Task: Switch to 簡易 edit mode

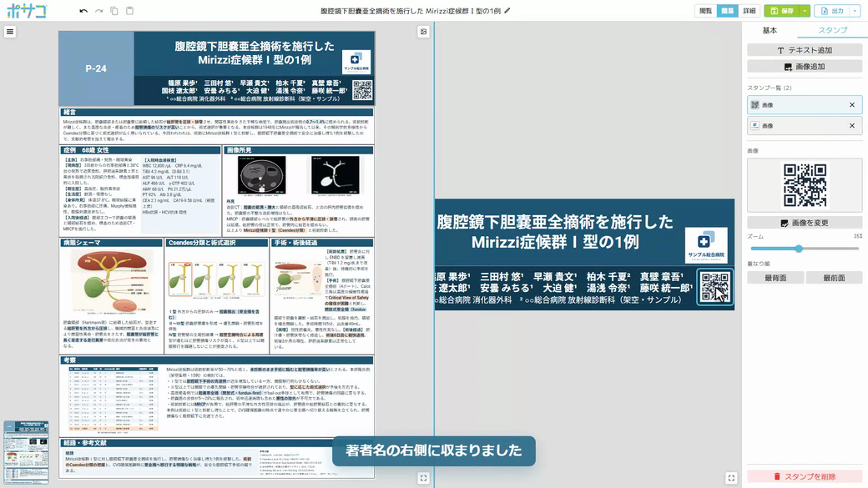Action: (x=728, y=11)
